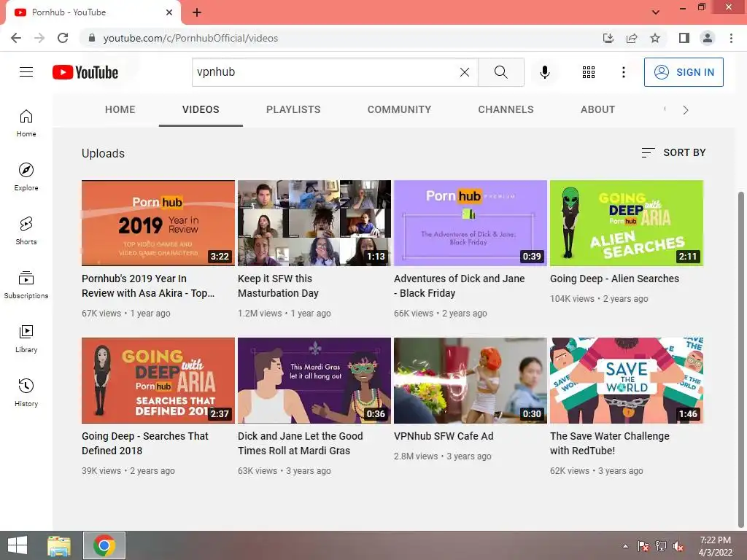The width and height of the screenshot is (747, 560).
Task: Open File Explorer from the taskbar
Action: [58, 545]
